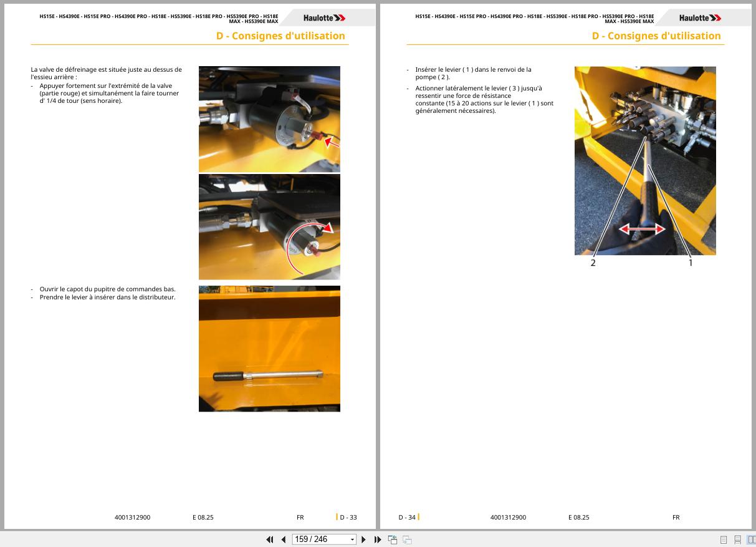Toggle two-page facing layout
The image size is (756, 547).
[x=751, y=540]
